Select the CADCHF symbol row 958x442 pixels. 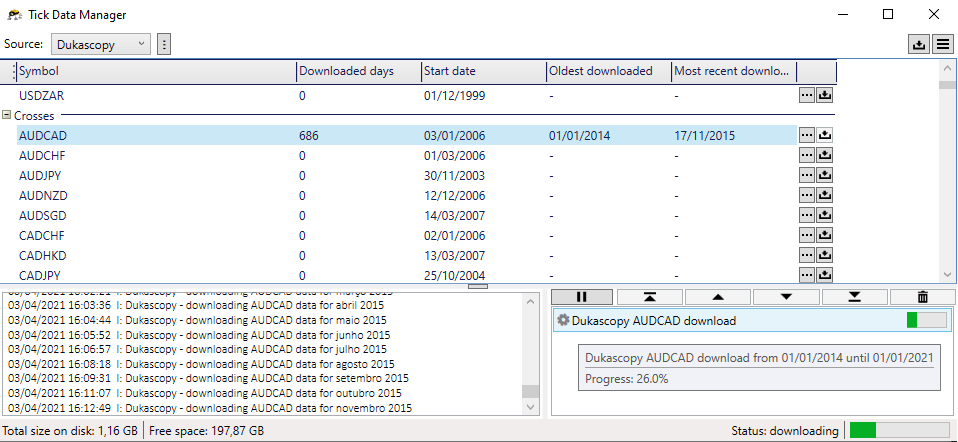(406, 235)
